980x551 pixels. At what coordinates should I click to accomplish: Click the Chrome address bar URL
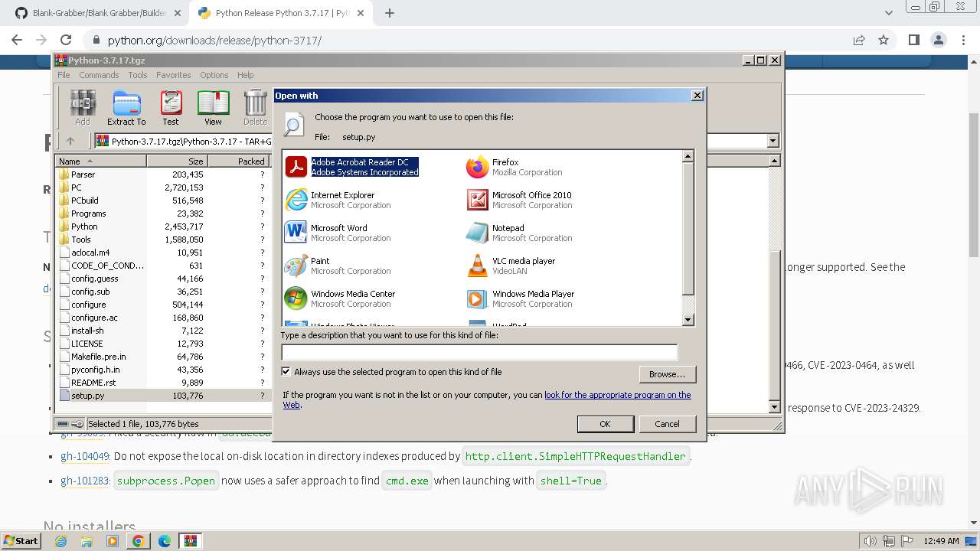(214, 41)
